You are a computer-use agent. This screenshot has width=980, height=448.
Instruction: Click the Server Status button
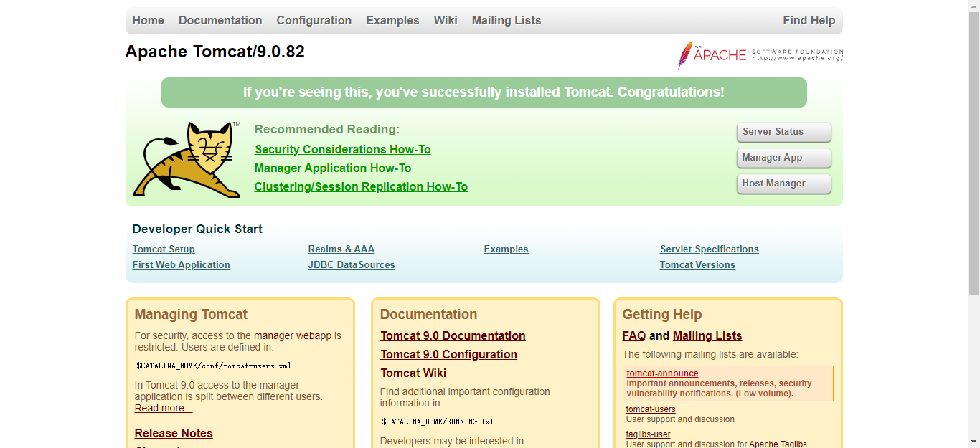[x=784, y=132]
